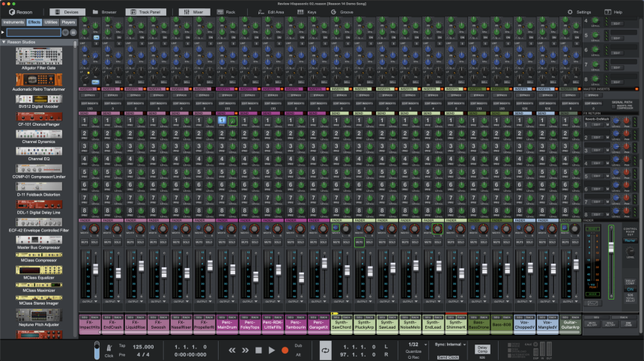Screen dimensions: 644x361
Task: Click the red Record button
Action: point(285,351)
